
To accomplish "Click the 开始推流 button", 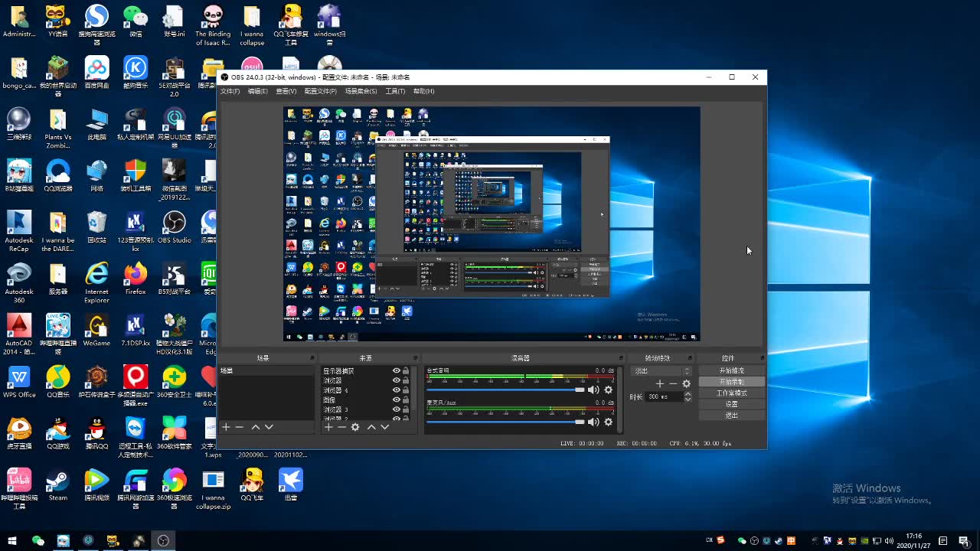I will [731, 370].
